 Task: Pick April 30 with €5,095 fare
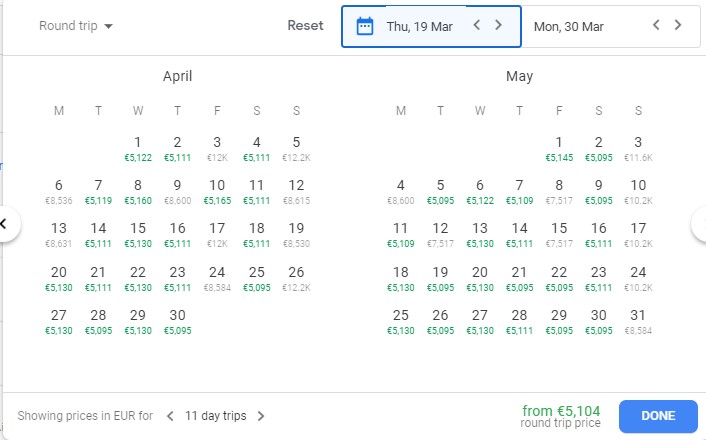(x=177, y=321)
